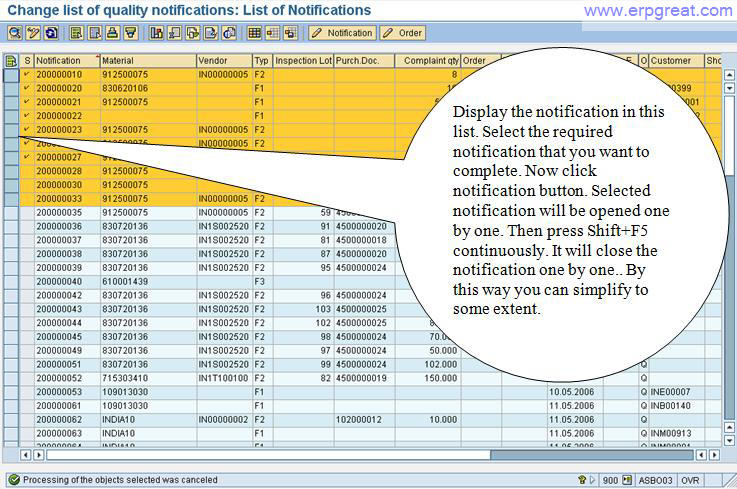The image size is (737, 489).
Task: Select row selector for notification 200000010
Action: tap(11, 75)
